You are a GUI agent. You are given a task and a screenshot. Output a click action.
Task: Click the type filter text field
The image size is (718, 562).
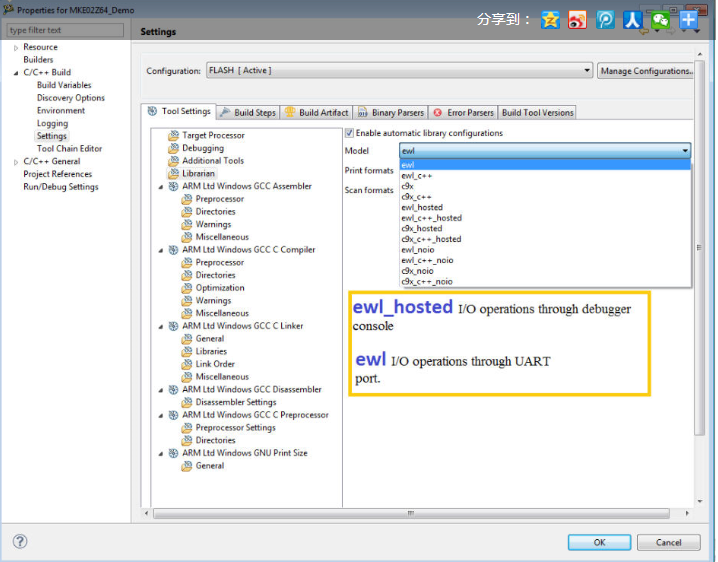point(65,30)
